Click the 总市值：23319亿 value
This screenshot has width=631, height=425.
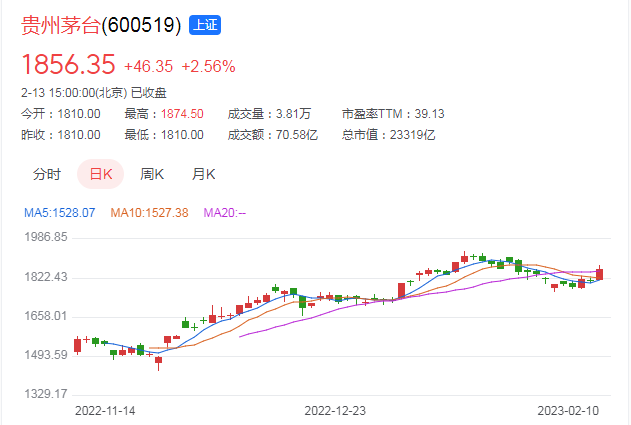388,135
